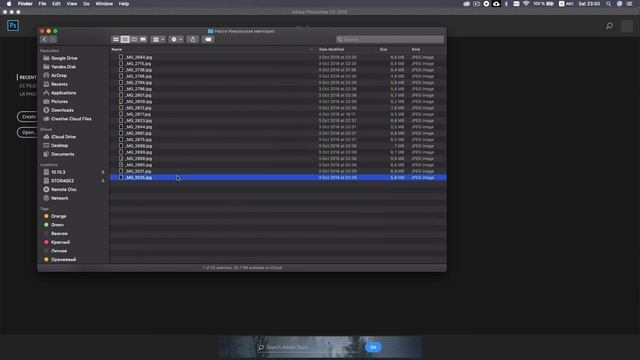Open the Window menu
The image size is (640, 360).
click(104, 4)
